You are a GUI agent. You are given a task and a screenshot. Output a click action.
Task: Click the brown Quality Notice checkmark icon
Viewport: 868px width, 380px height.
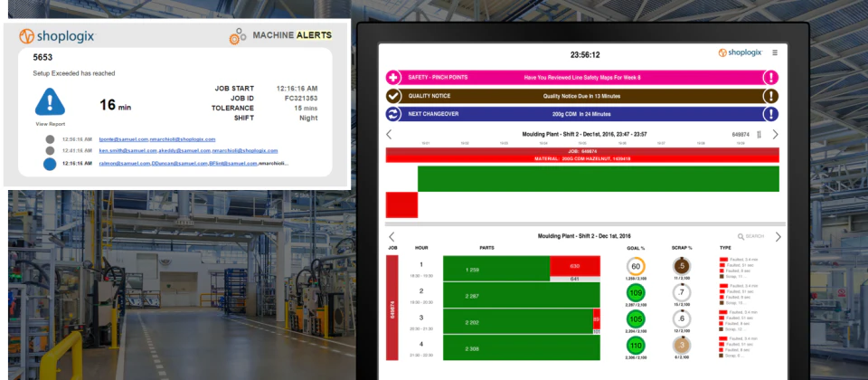[392, 96]
